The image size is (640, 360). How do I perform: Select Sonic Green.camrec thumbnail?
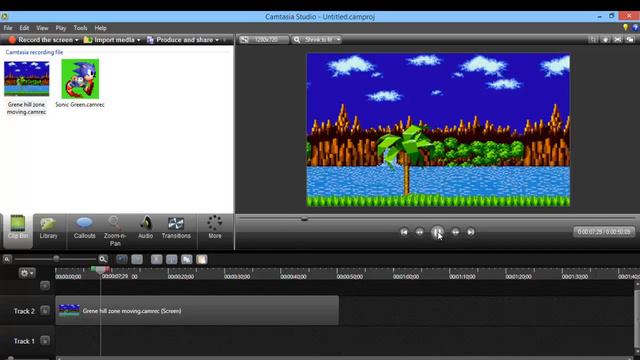point(80,79)
